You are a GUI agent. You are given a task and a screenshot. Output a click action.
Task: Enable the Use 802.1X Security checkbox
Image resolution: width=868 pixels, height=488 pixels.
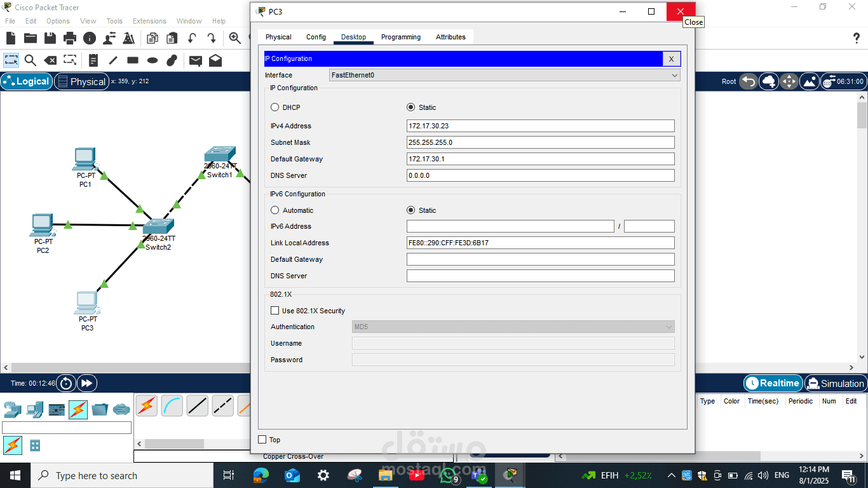click(x=275, y=311)
